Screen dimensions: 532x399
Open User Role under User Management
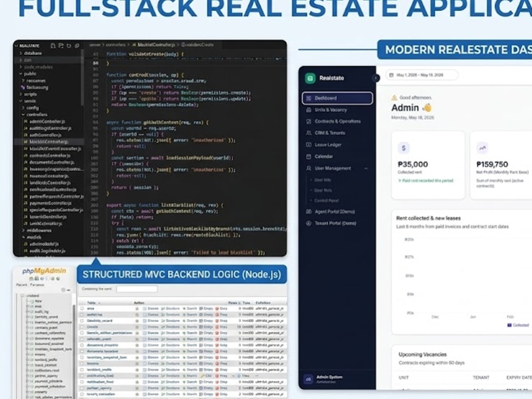(323, 190)
